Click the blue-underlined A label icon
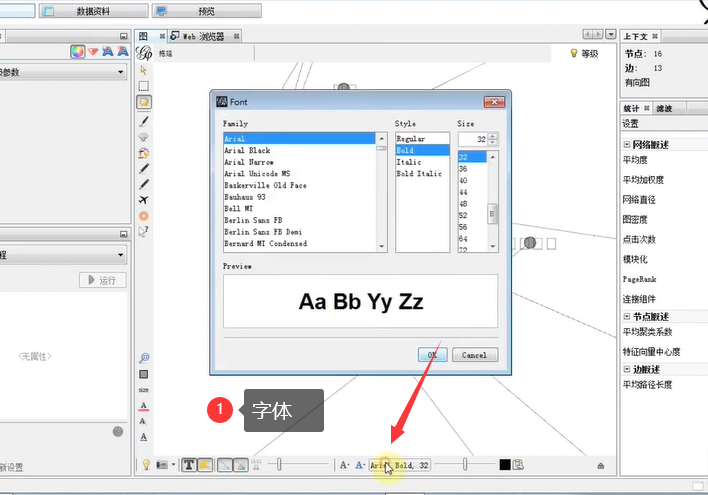This screenshot has width=708, height=495. (x=144, y=437)
